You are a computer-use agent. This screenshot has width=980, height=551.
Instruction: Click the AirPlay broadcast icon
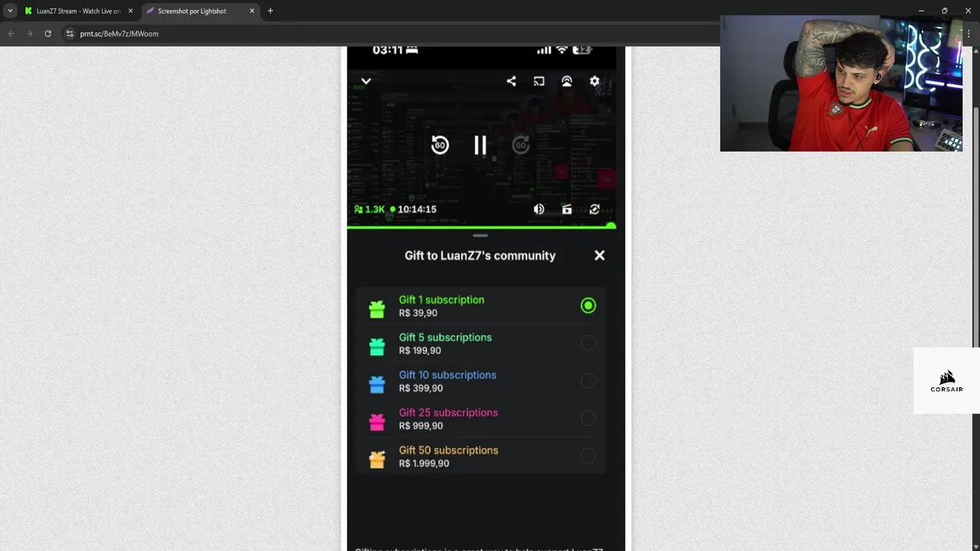coord(567,81)
